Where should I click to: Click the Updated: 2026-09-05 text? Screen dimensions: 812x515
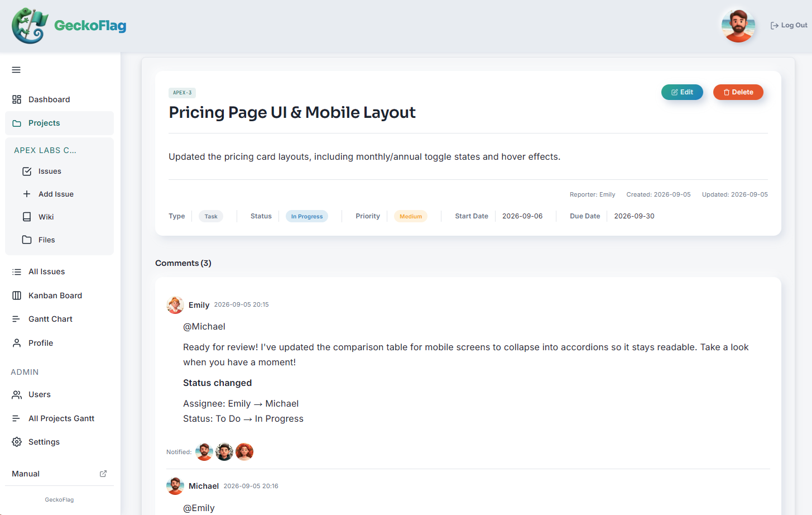click(x=735, y=194)
